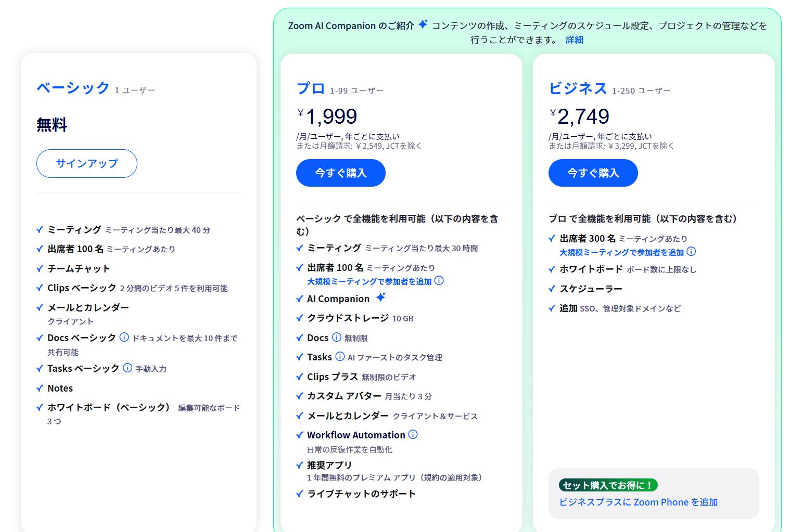Click checkmark beside ライブチャットのサポート

[299, 494]
